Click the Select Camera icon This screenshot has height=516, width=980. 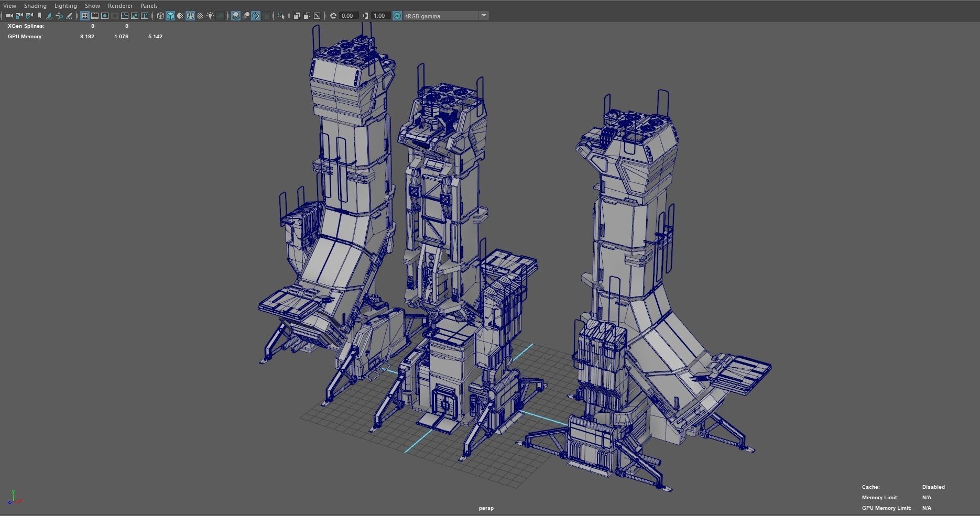click(x=9, y=16)
